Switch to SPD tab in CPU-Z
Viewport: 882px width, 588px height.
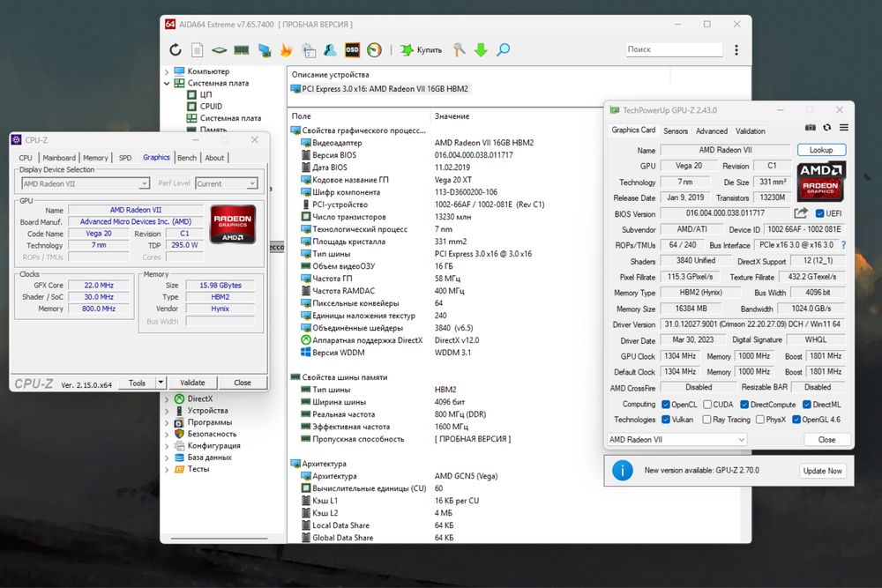125,158
